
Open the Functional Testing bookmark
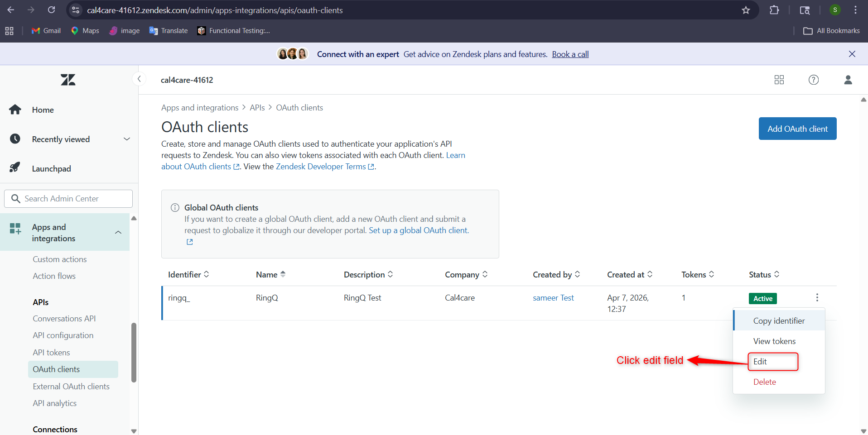(233, 31)
